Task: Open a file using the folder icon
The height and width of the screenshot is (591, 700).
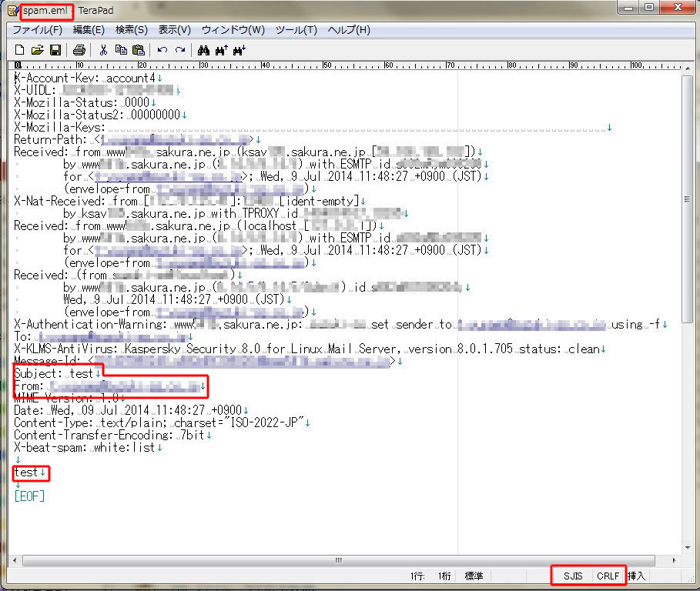Action: (x=38, y=50)
